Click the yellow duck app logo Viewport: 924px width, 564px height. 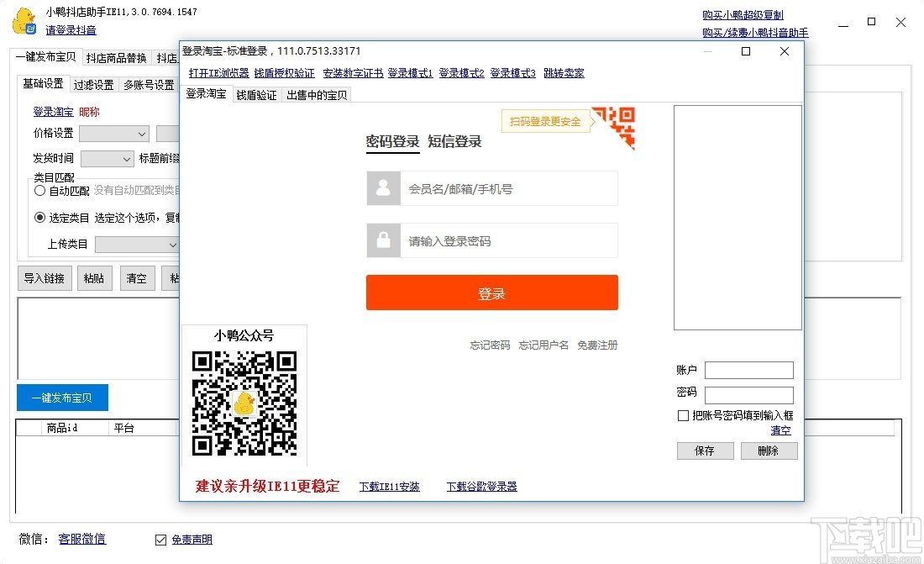click(x=24, y=21)
